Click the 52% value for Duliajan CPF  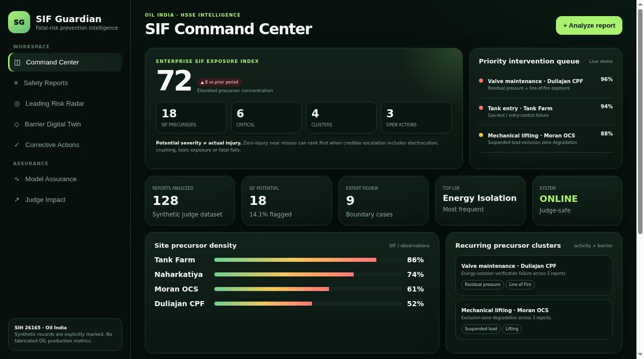(416, 304)
